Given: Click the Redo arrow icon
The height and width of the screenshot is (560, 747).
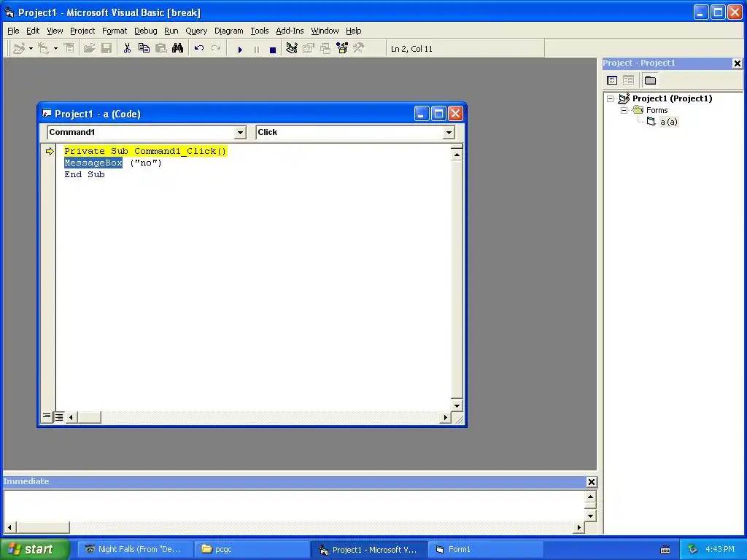Looking at the screenshot, I should [216, 49].
